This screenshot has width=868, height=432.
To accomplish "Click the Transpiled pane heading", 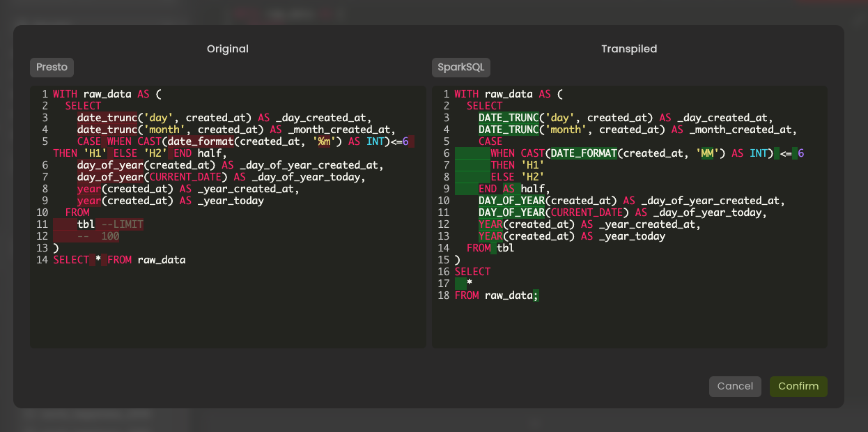I will point(629,49).
